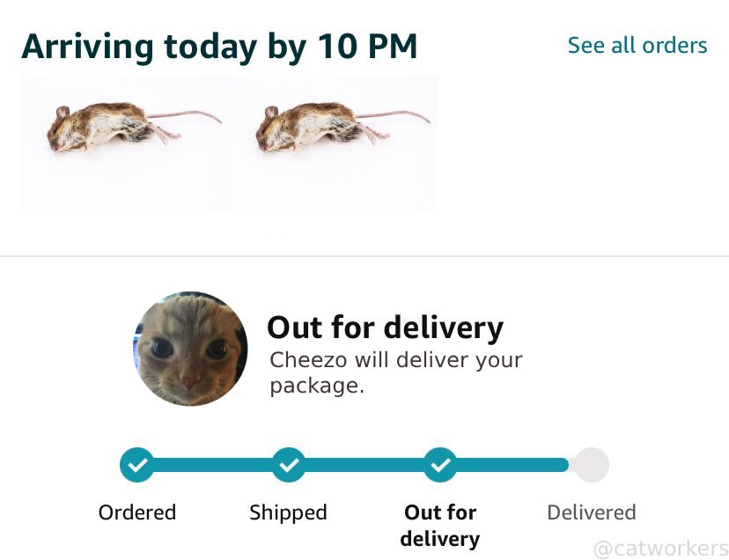729x560 pixels.
Task: Open the See all orders link
Action: pos(637,45)
